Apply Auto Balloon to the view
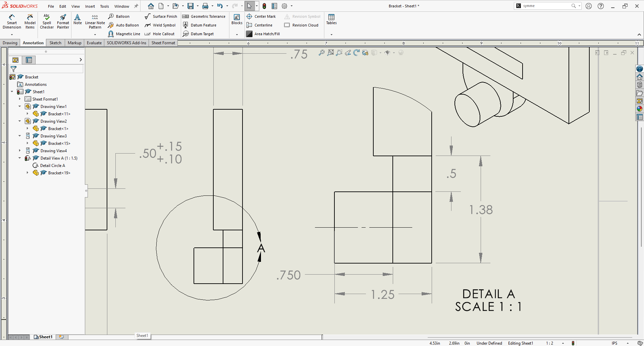This screenshot has width=644, height=346. pos(123,25)
